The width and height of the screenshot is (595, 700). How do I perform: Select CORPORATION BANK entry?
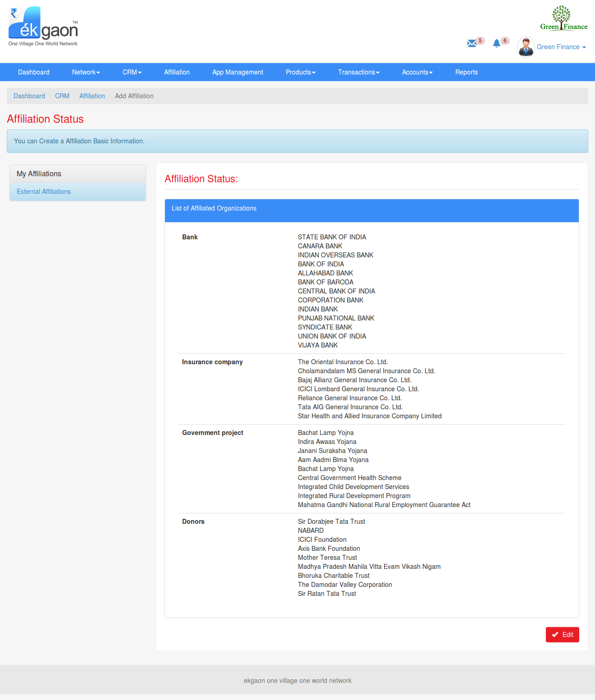click(330, 300)
